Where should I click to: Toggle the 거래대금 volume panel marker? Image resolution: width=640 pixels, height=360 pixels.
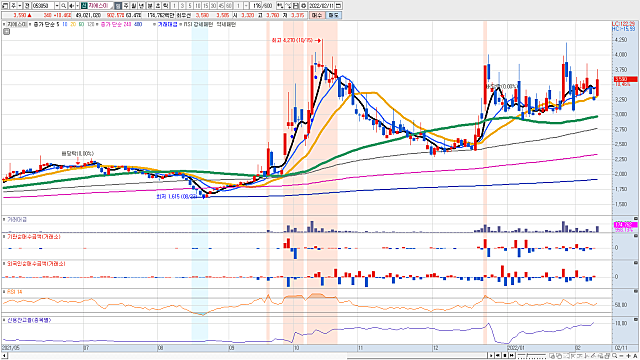(4, 220)
